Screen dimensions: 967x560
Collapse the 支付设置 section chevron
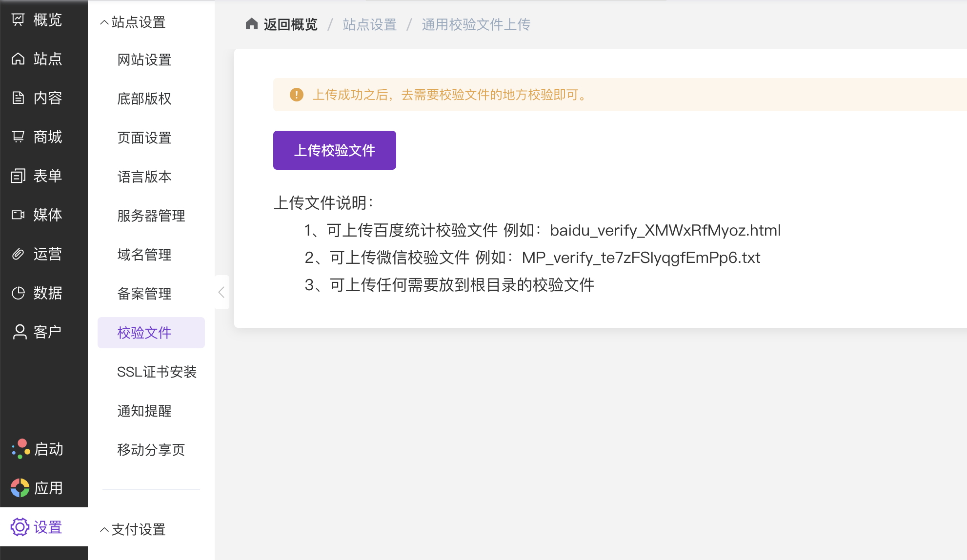[104, 530]
